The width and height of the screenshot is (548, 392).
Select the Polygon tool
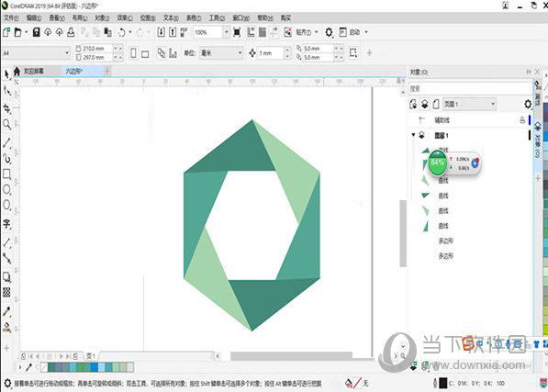[6, 205]
